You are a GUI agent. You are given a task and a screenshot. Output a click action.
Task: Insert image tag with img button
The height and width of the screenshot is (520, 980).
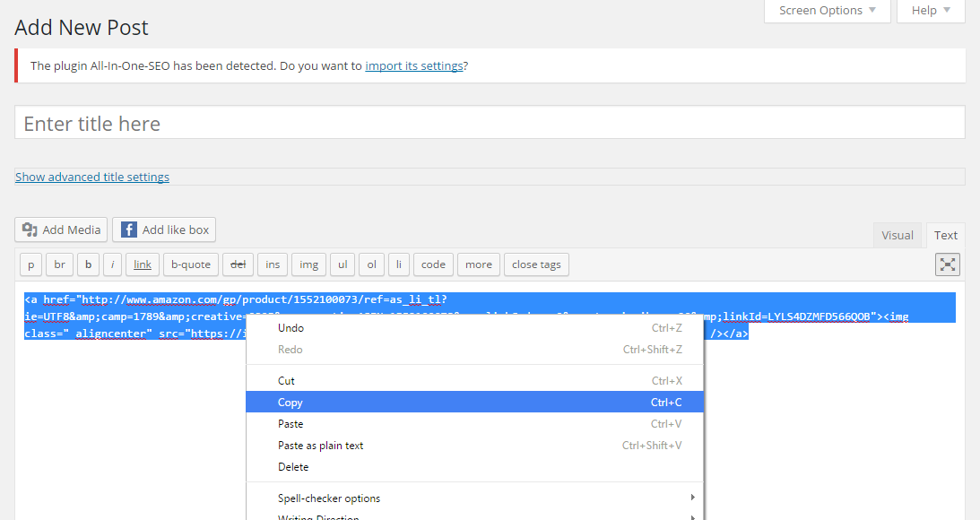(308, 264)
